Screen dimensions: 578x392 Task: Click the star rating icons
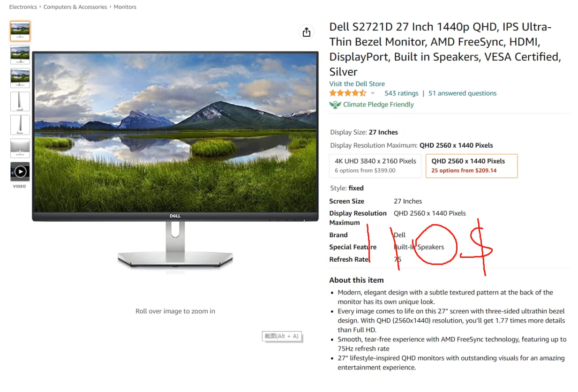coord(348,93)
